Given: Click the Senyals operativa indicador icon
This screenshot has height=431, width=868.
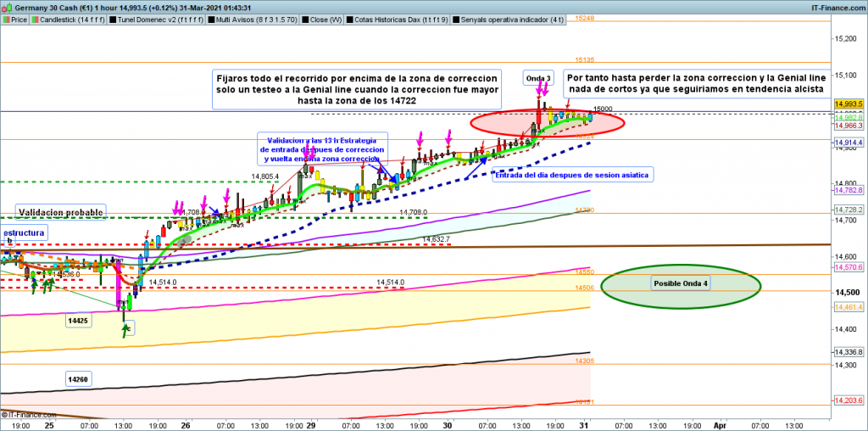Looking at the screenshot, I should pyautogui.click(x=458, y=18).
